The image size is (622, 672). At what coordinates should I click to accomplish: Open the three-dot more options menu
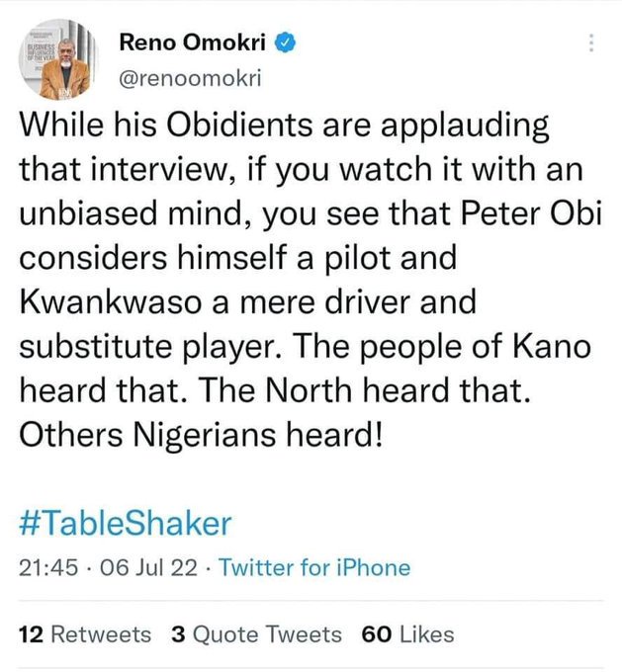tap(591, 43)
